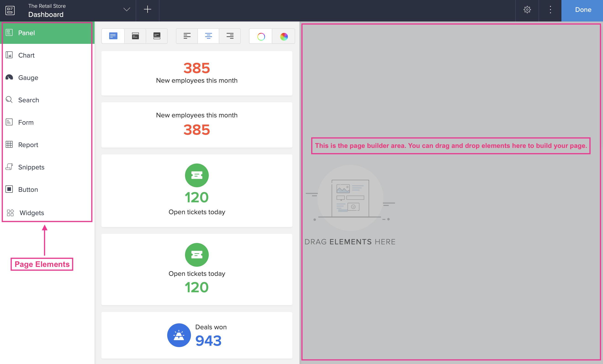Set right text alignment
The image size is (603, 364).
click(230, 36)
